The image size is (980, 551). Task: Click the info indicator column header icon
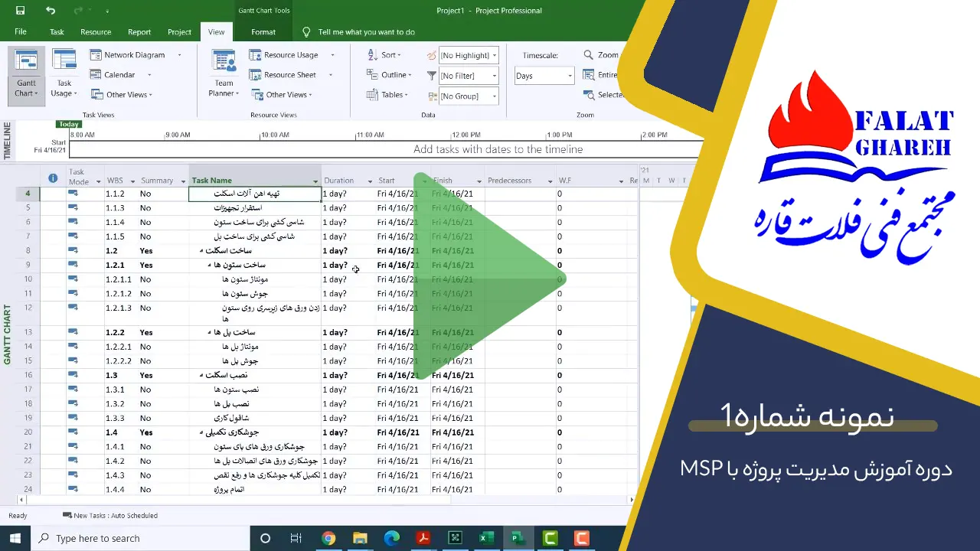[53, 178]
